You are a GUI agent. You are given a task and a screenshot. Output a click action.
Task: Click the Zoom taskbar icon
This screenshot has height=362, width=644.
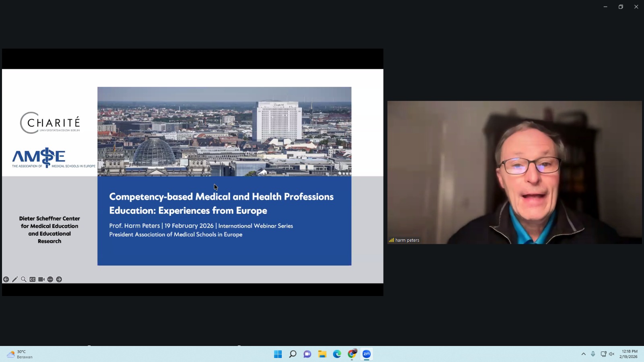[367, 354]
